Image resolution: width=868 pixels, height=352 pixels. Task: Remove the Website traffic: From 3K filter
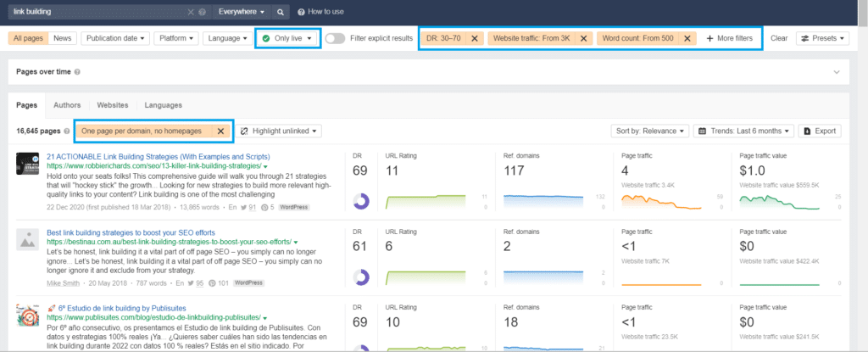[583, 38]
